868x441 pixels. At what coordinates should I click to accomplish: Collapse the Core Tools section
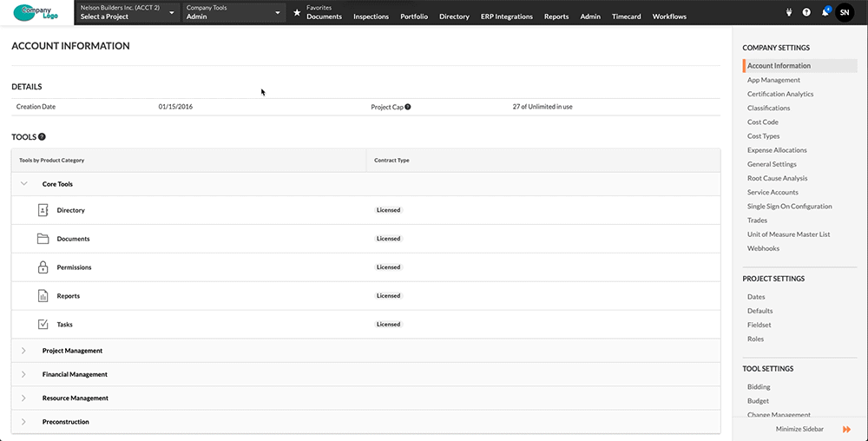[x=24, y=184]
